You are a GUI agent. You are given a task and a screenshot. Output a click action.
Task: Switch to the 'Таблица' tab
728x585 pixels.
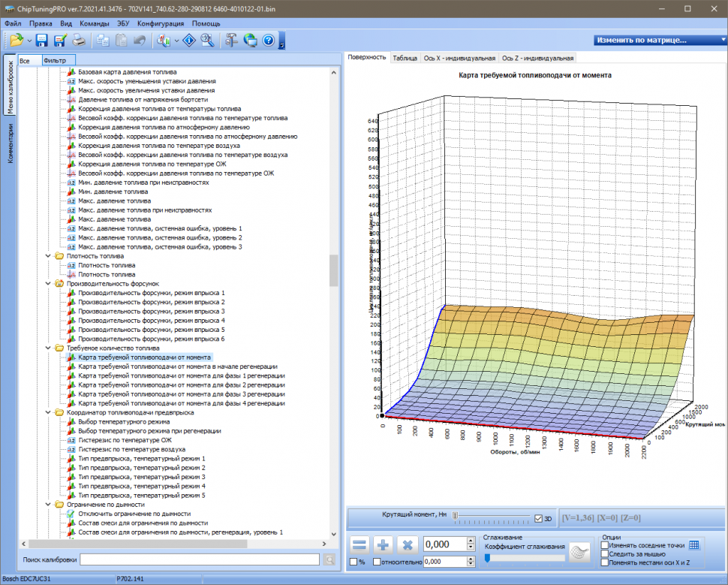pos(405,58)
